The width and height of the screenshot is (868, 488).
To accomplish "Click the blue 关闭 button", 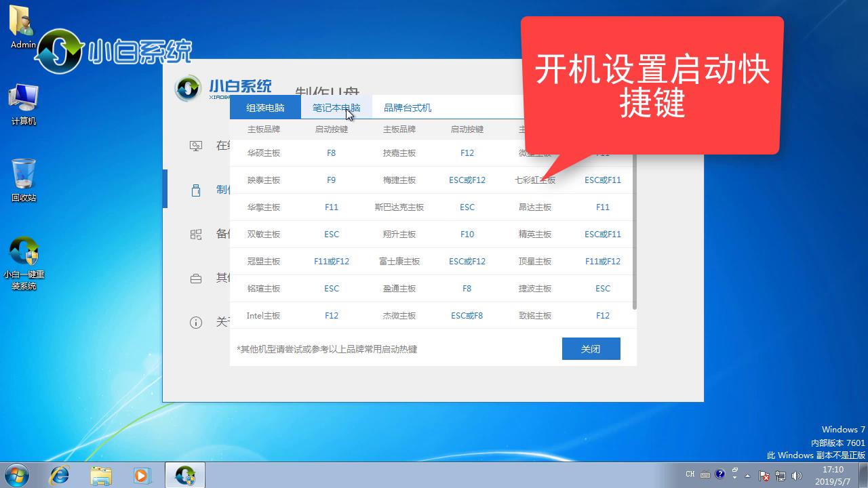I will click(591, 348).
